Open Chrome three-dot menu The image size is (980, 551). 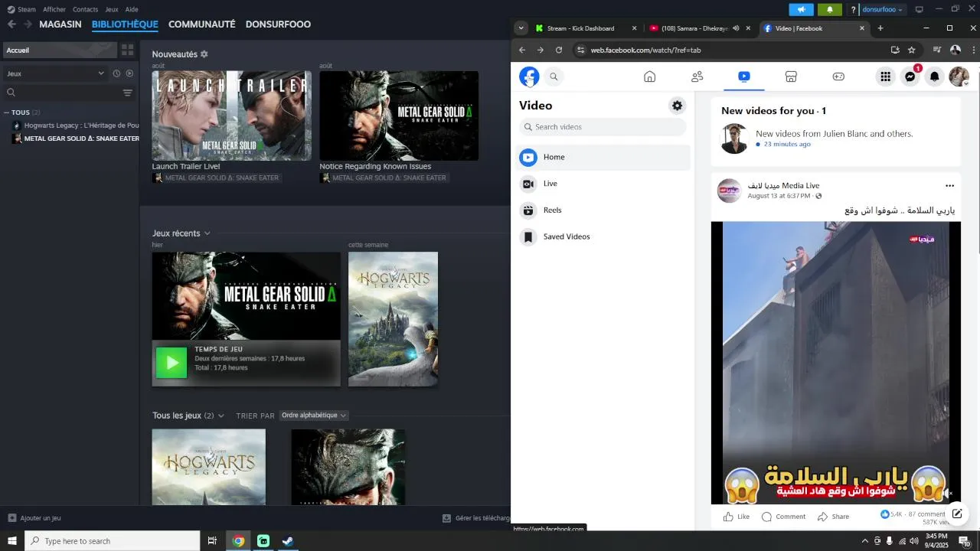click(x=973, y=50)
